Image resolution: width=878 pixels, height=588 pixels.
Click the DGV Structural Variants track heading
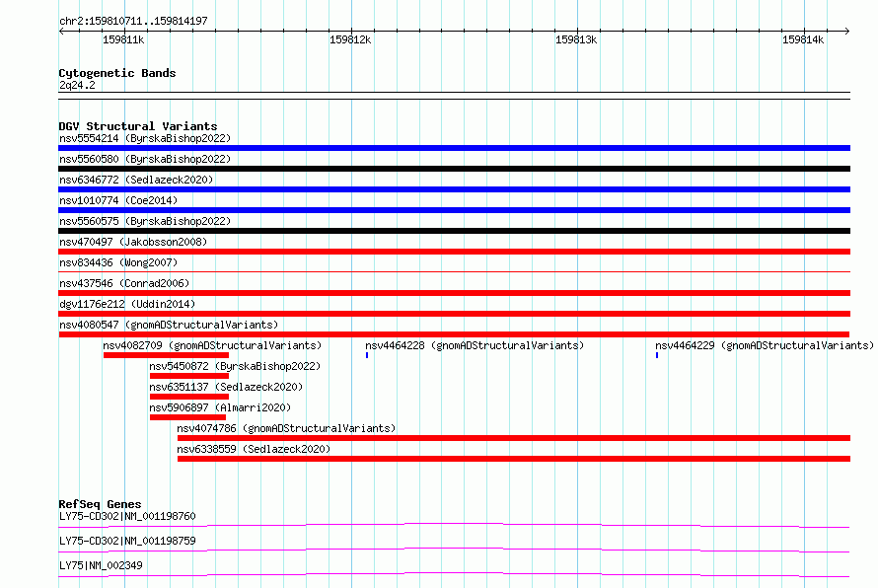pos(138,126)
